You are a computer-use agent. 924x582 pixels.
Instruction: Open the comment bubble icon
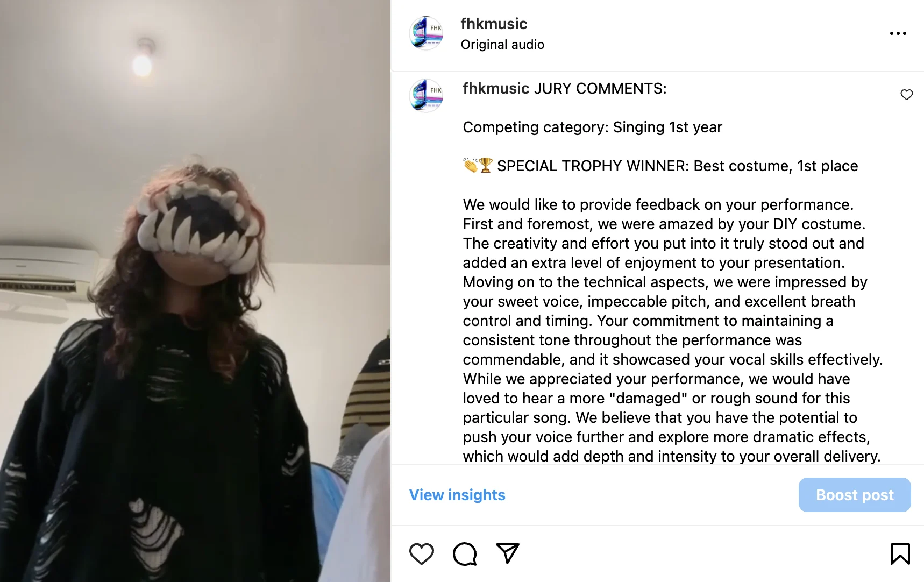point(465,554)
